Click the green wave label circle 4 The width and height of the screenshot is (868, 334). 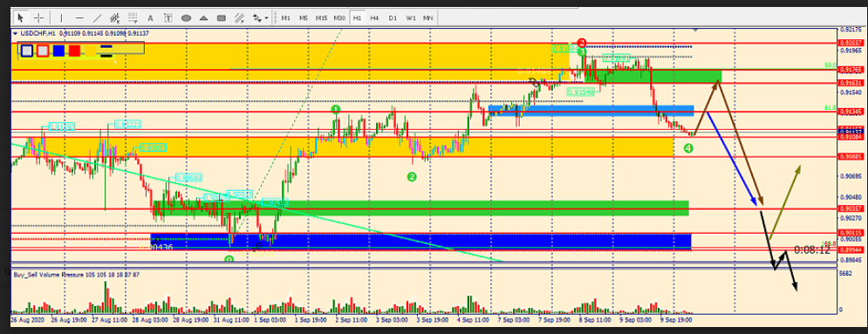point(688,148)
